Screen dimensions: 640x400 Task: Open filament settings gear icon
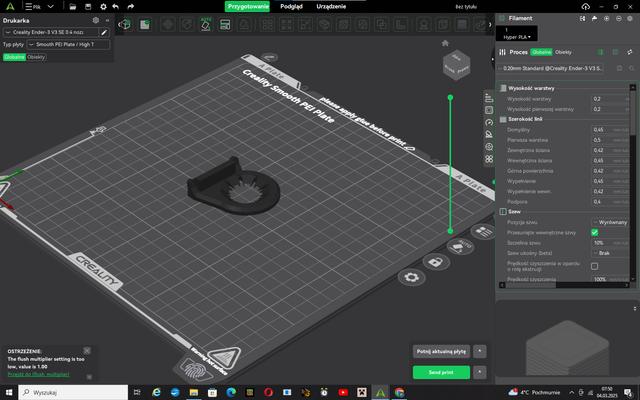[630, 18]
